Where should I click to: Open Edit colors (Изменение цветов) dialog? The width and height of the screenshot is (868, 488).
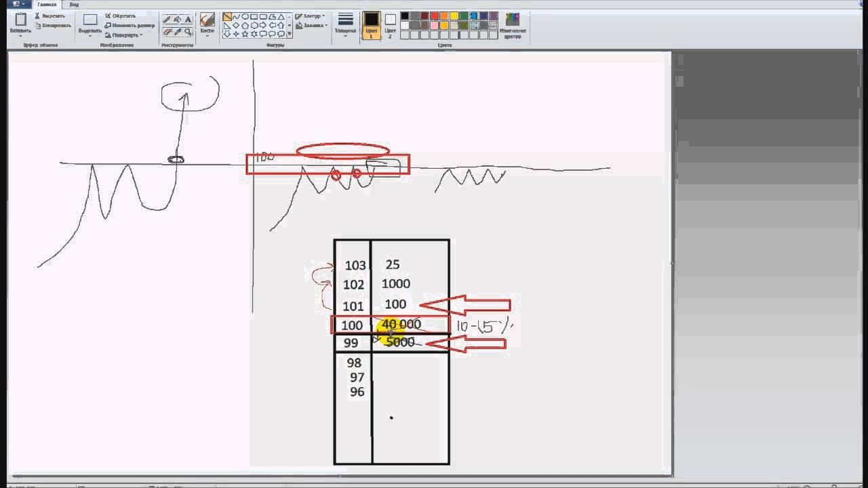coord(513,26)
